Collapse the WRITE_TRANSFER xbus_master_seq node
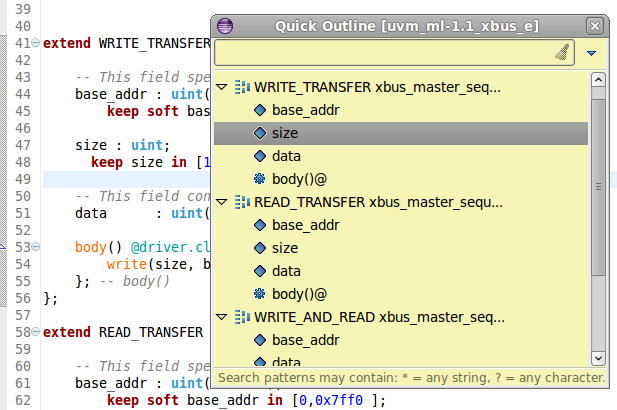 click(222, 87)
